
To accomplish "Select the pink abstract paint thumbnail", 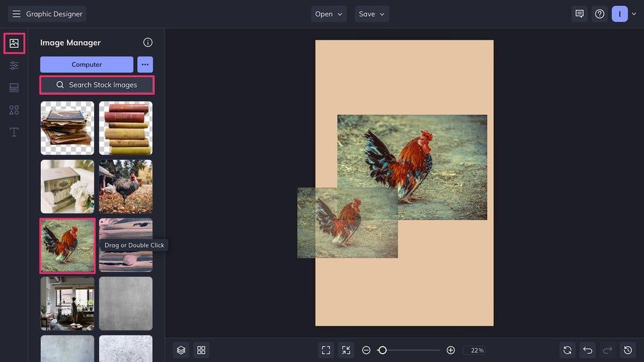I will tap(126, 245).
